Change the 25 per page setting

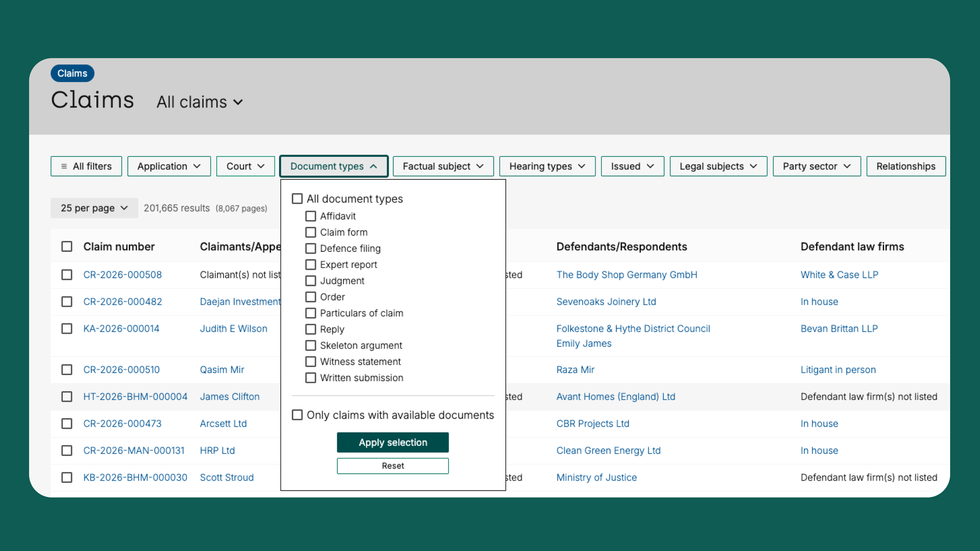click(x=94, y=208)
